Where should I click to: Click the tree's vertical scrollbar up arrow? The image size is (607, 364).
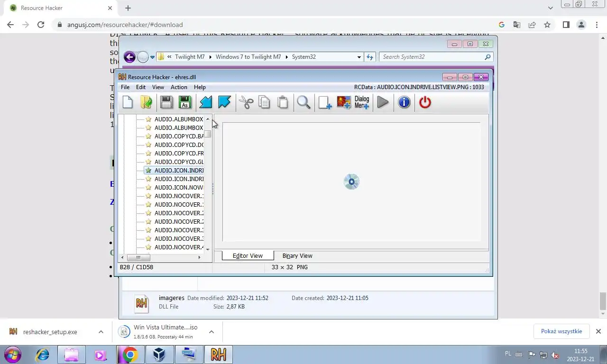point(208,119)
